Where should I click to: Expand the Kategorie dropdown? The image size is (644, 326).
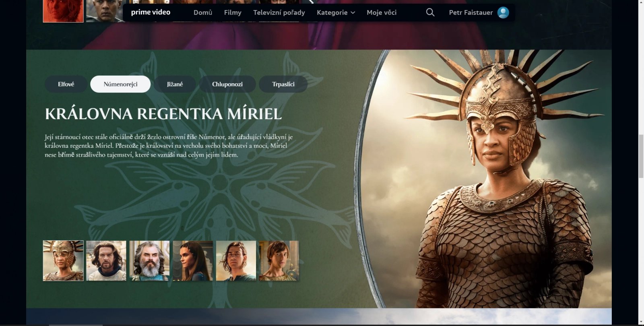336,12
